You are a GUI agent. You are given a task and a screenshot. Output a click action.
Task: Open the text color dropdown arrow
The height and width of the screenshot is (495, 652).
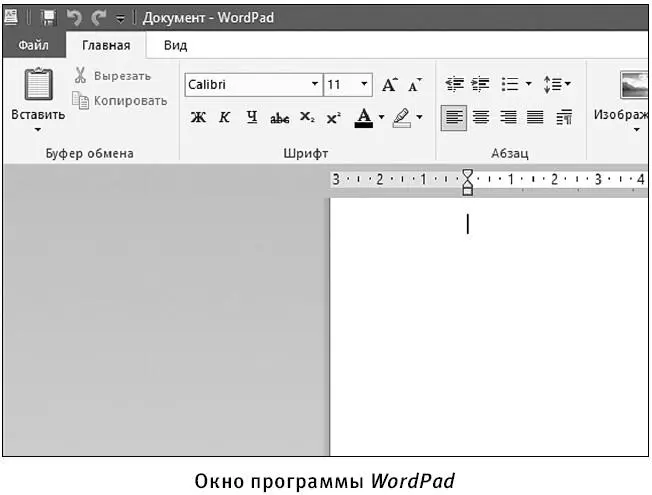click(x=381, y=117)
